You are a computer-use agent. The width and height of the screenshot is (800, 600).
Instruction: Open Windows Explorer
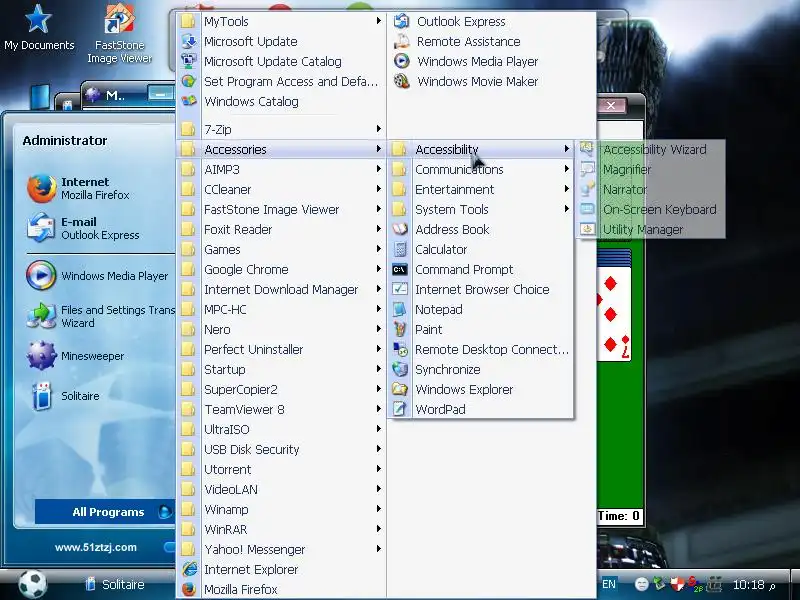tap(481, 389)
